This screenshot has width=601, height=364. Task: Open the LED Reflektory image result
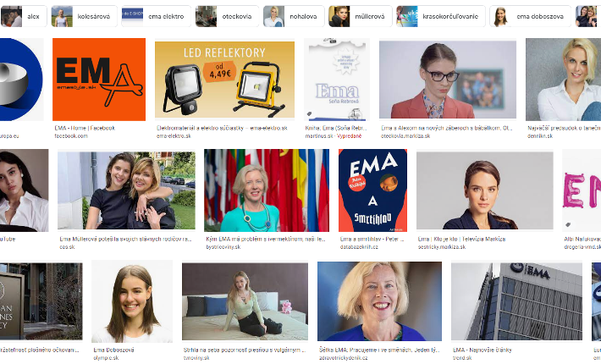pos(224,80)
